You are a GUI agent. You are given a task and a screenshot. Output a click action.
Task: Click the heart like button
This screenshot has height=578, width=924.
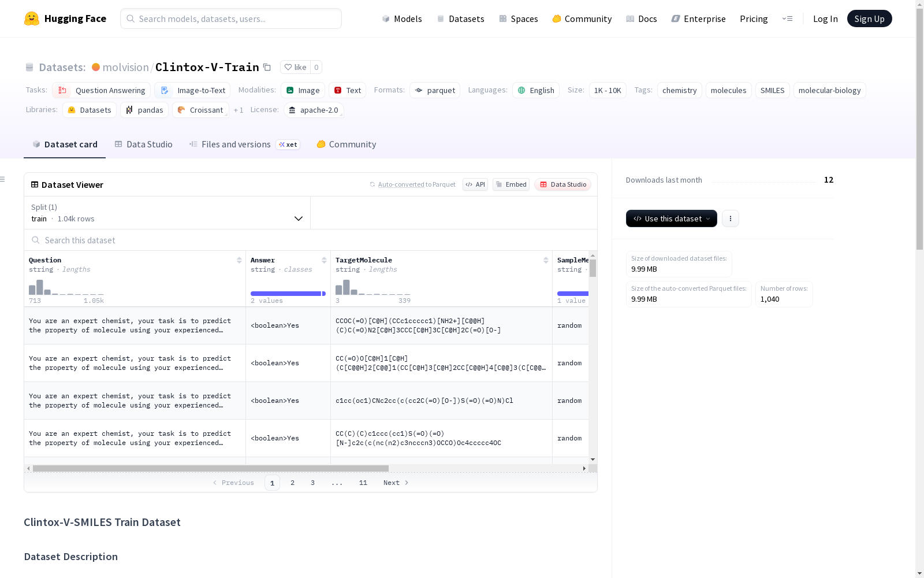coord(295,67)
